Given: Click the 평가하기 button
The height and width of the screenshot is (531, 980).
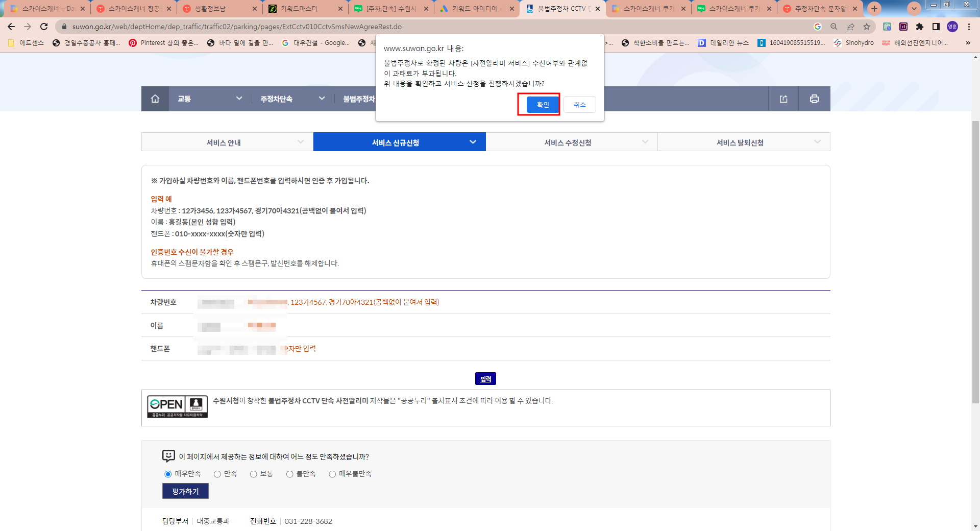Looking at the screenshot, I should (185, 491).
